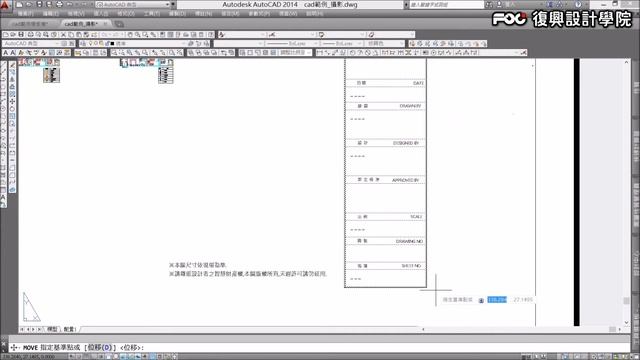Select the Offset tool in Modify toolbar
This screenshot has width=640, height=360.
(12, 86)
